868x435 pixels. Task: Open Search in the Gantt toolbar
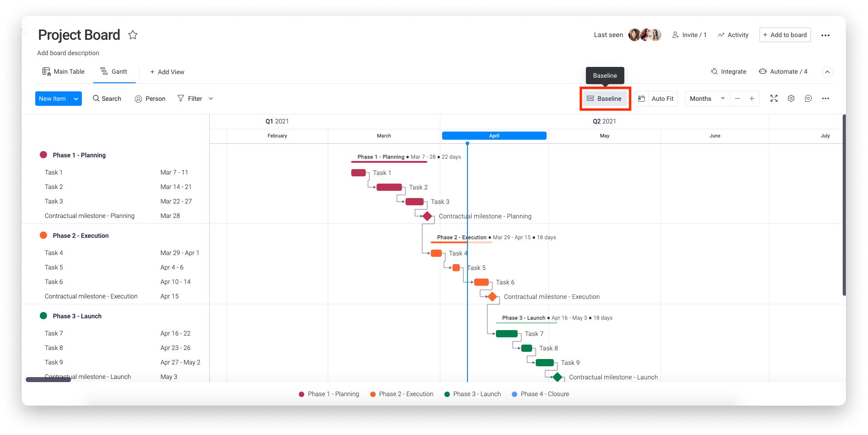[x=107, y=99]
